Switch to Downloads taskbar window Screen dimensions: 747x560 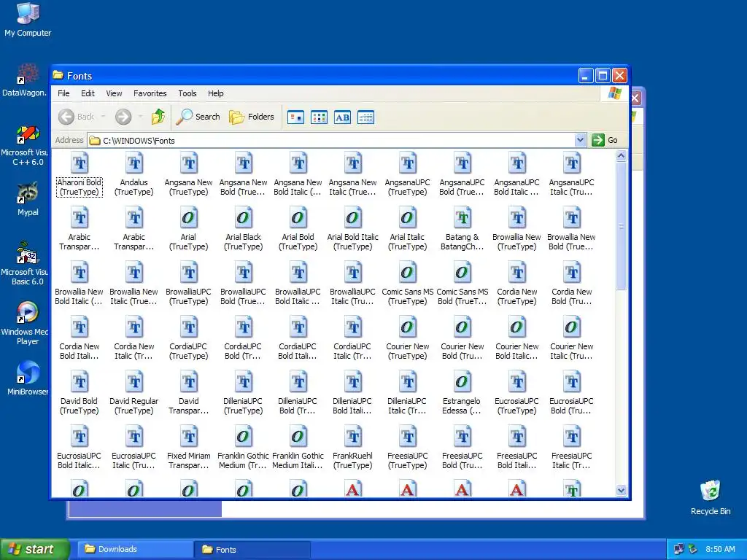[135, 549]
